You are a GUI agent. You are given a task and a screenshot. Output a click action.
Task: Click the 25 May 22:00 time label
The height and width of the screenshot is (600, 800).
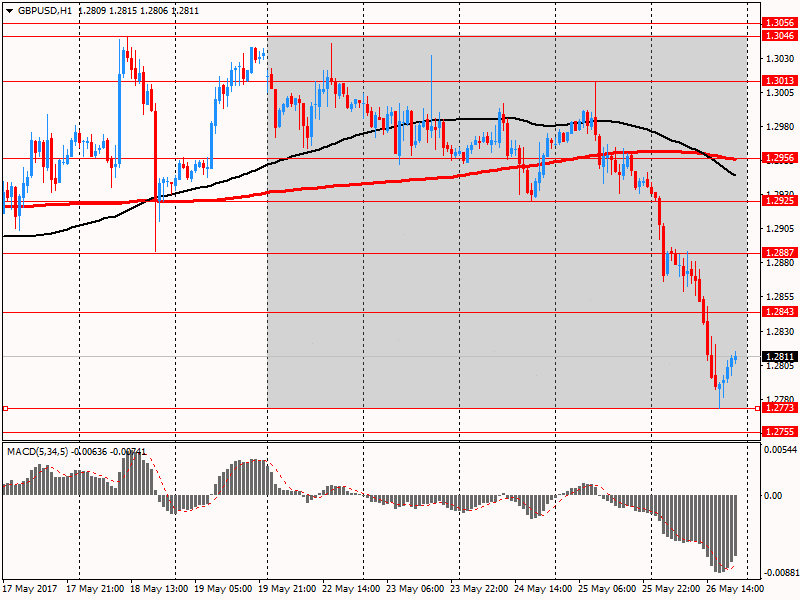(x=671, y=588)
